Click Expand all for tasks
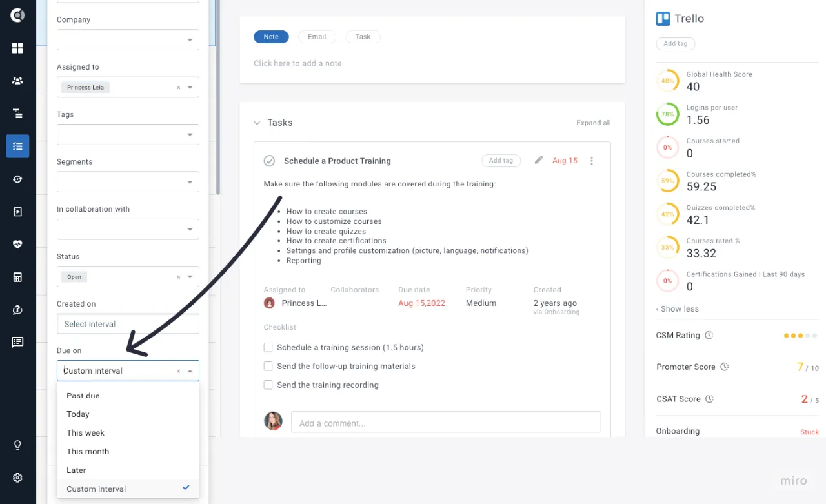Viewport: 826px width, 504px height. (594, 123)
